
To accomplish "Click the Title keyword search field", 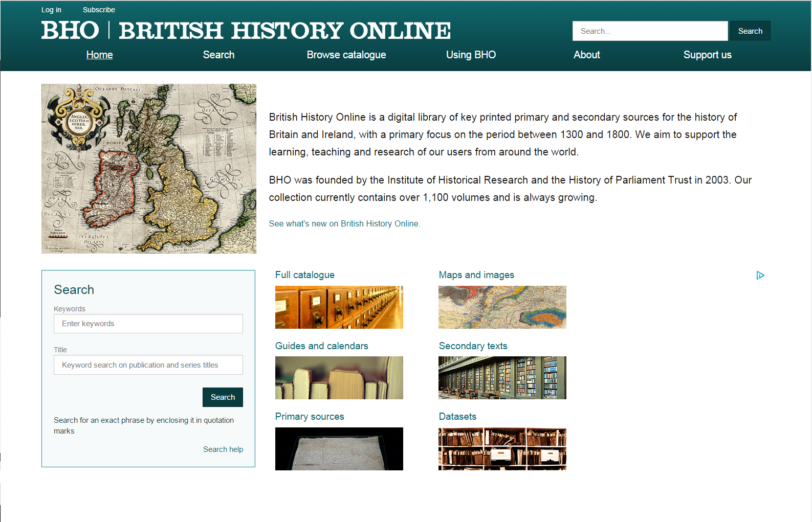I will 148,365.
